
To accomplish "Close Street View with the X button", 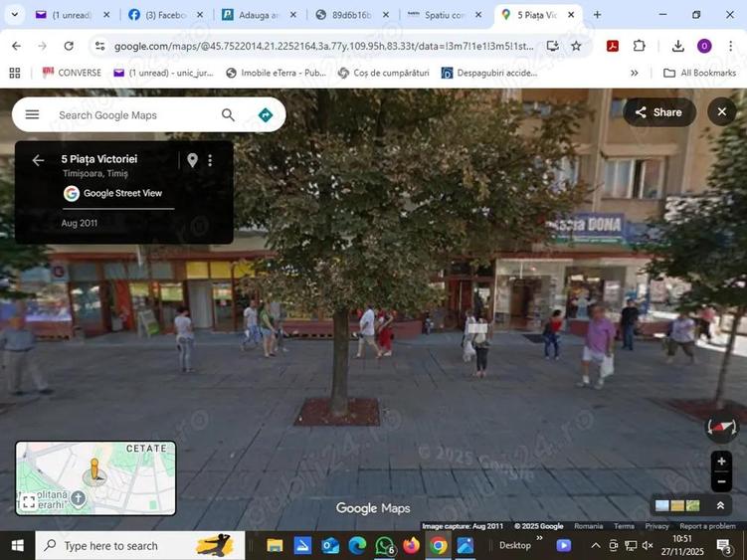I will (722, 111).
